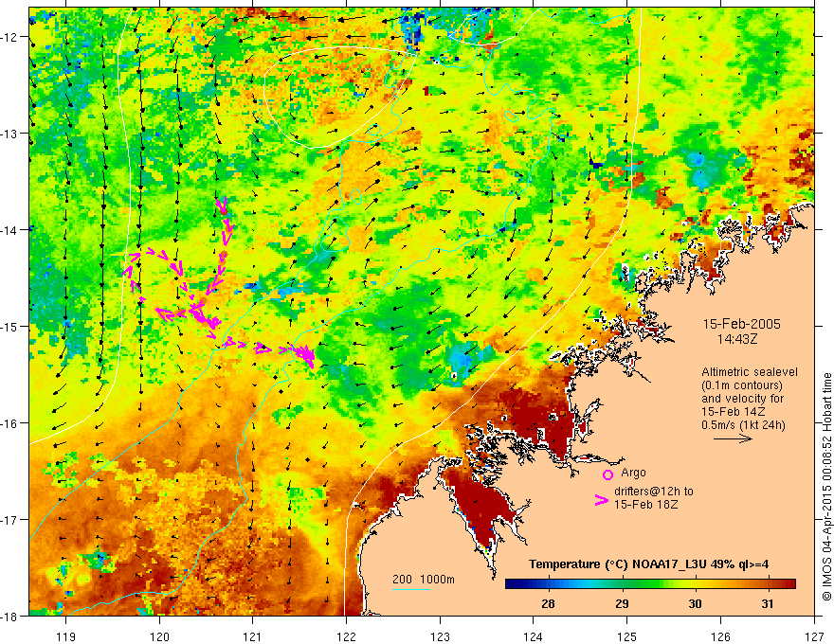
Task: Click the '31' colorbar tick label
Action: (767, 603)
